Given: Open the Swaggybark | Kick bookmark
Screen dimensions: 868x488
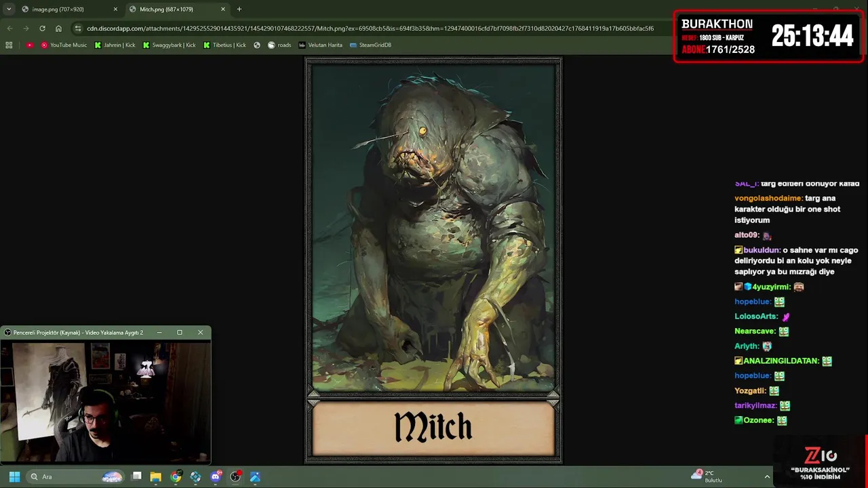Looking at the screenshot, I should coord(170,45).
